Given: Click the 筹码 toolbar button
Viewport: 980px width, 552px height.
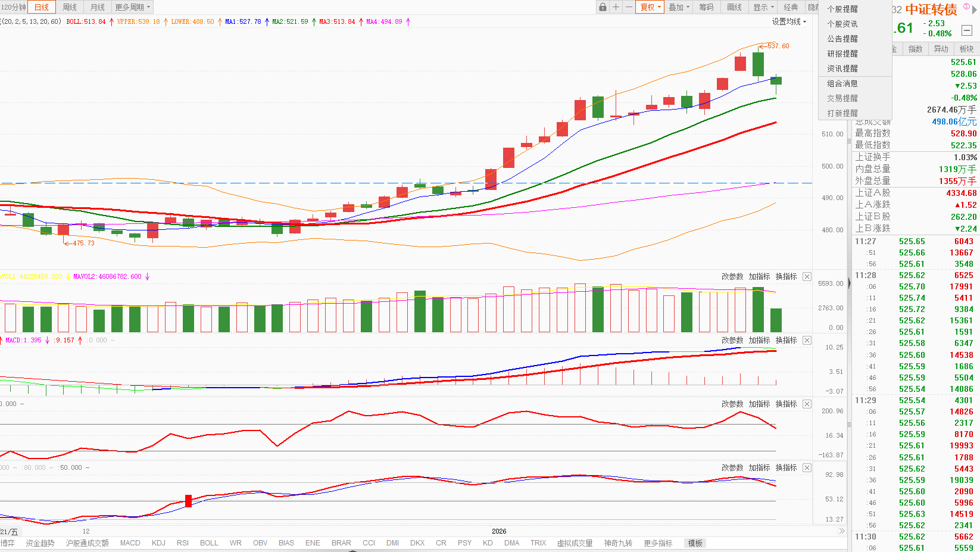Looking at the screenshot, I should 706,7.
